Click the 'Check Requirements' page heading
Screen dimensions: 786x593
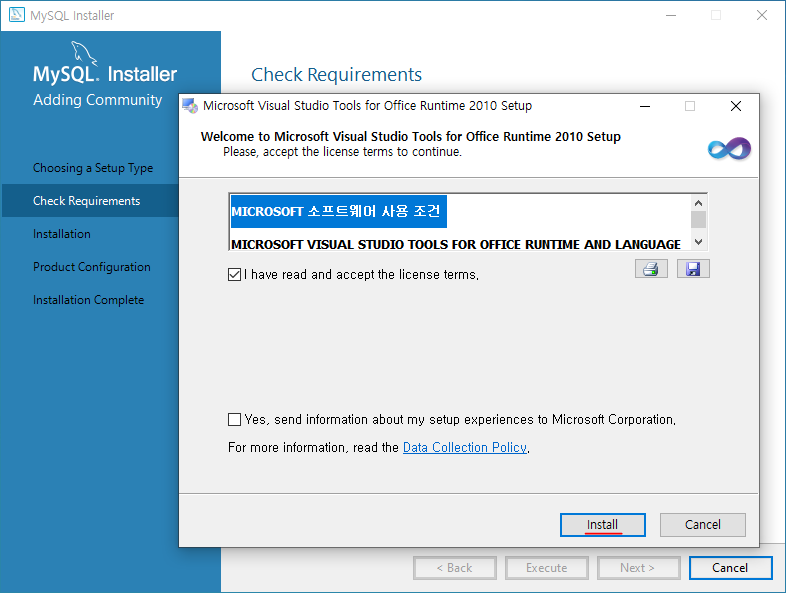pos(336,75)
